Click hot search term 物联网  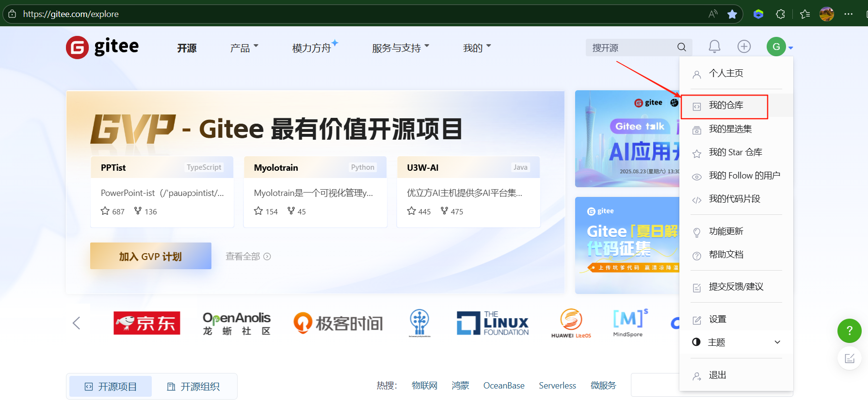pyautogui.click(x=424, y=386)
